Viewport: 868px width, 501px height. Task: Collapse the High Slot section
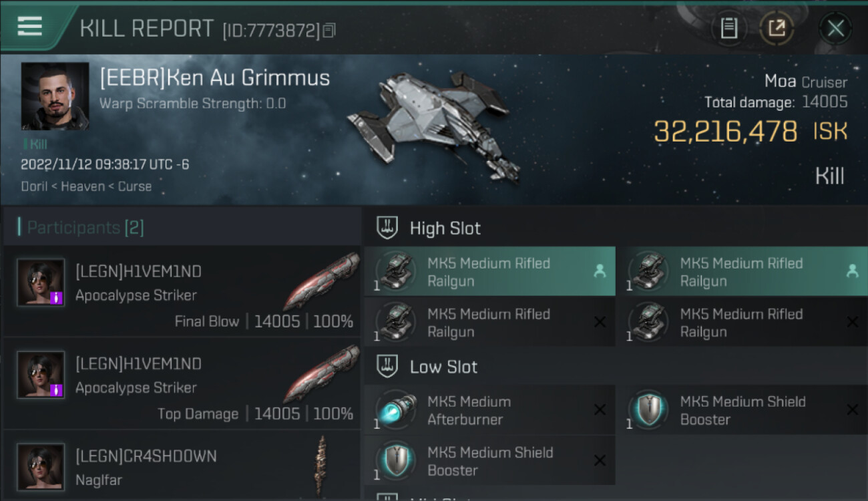point(445,228)
